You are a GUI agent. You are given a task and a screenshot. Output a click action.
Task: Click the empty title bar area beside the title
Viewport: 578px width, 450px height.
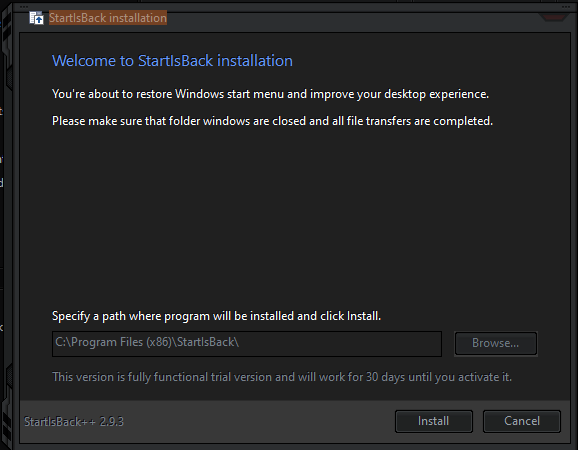(350, 18)
